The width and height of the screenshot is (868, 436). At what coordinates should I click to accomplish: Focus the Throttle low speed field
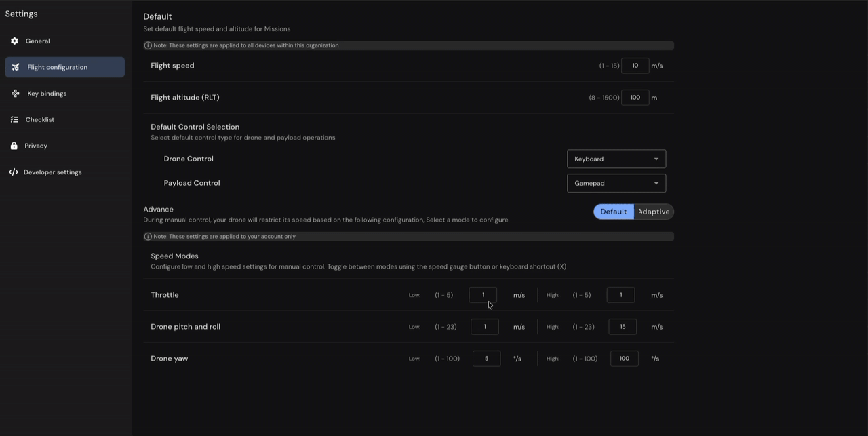click(x=483, y=295)
